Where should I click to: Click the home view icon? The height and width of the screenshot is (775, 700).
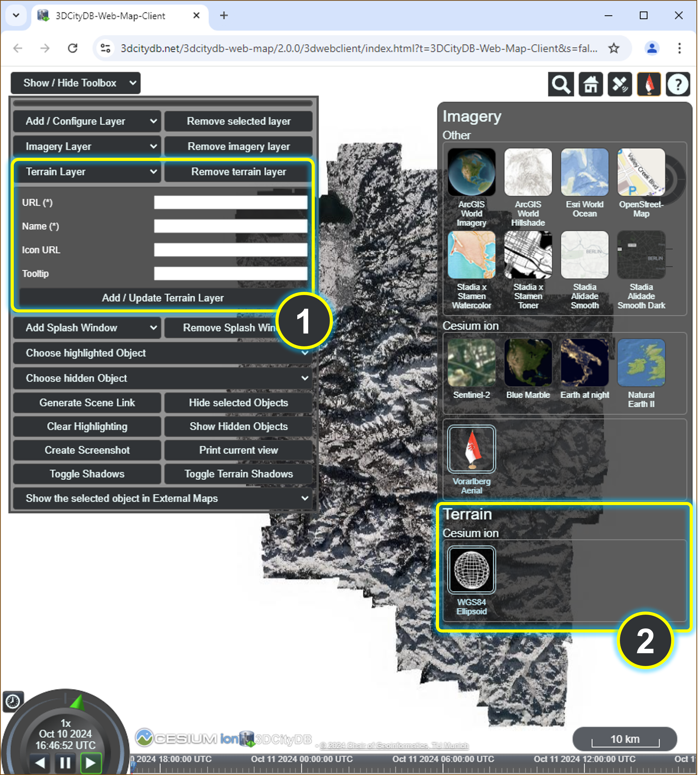click(590, 84)
